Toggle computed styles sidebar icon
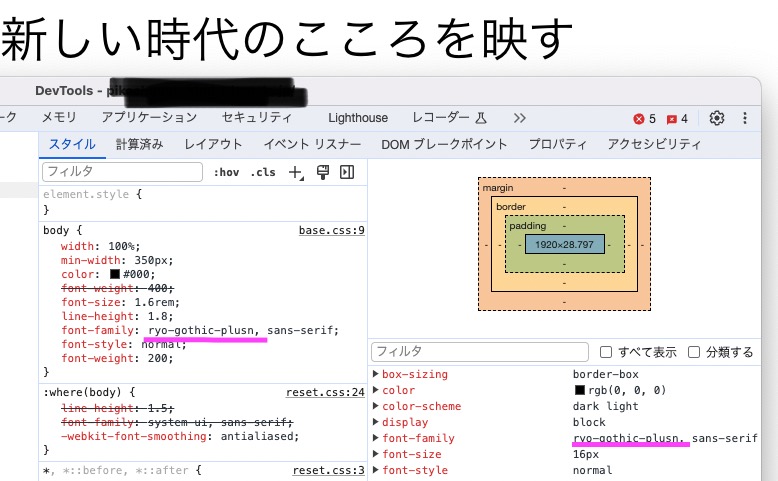Viewport: 778px width, 481px height. (347, 172)
